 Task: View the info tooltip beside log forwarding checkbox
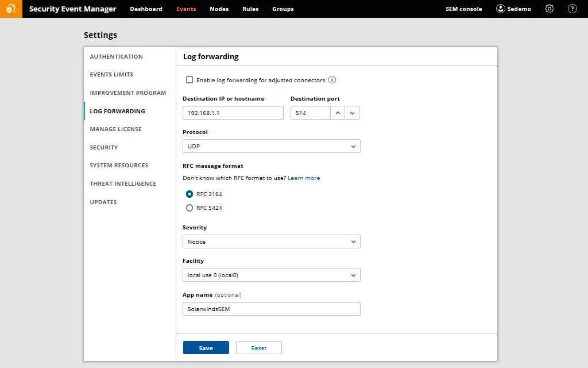pos(331,80)
